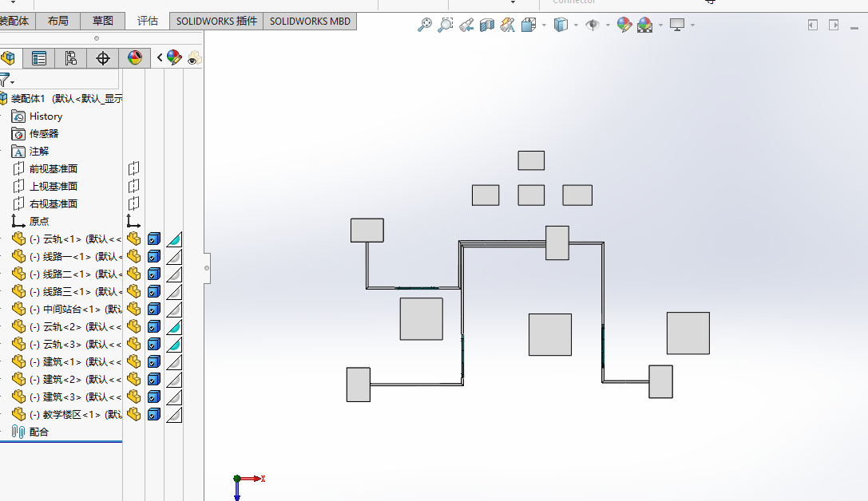Open display mode options for 线路二<1>
This screenshot has width=868, height=501.
[154, 274]
